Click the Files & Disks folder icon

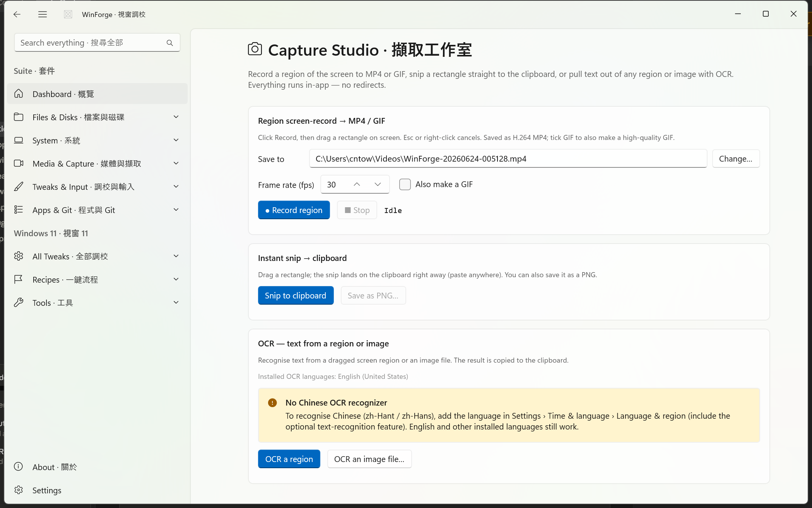point(19,117)
